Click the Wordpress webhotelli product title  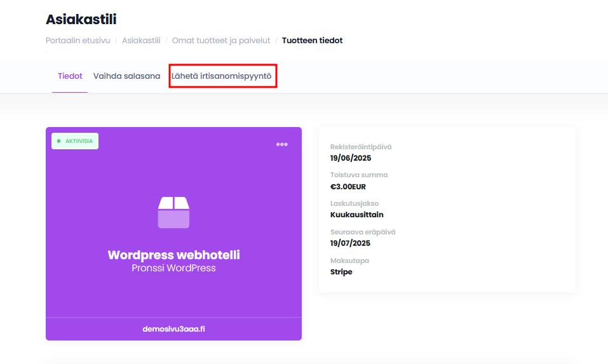173,255
